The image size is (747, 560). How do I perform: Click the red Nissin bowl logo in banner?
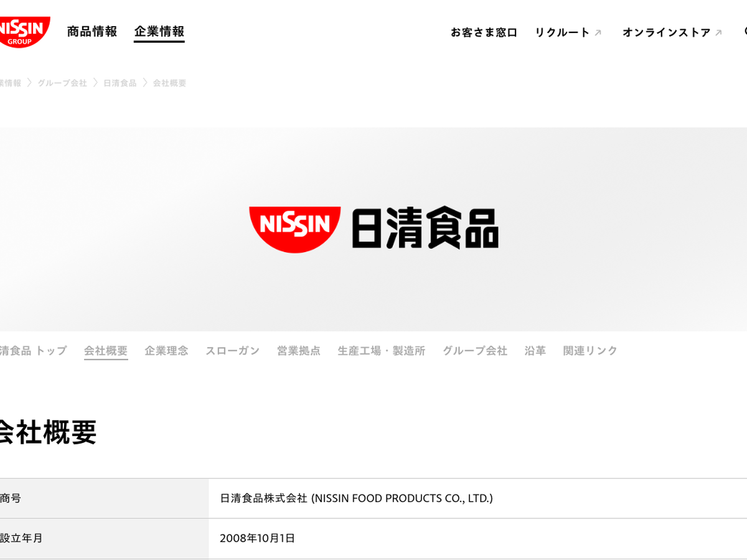294,229
